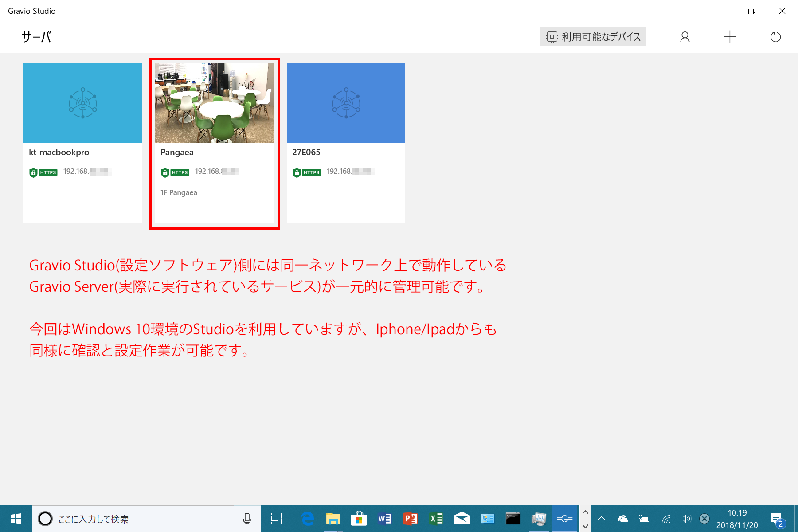Image resolution: width=798 pixels, height=532 pixels.
Task: Click HTTPS badge on Pangaea card
Action: tap(175, 172)
